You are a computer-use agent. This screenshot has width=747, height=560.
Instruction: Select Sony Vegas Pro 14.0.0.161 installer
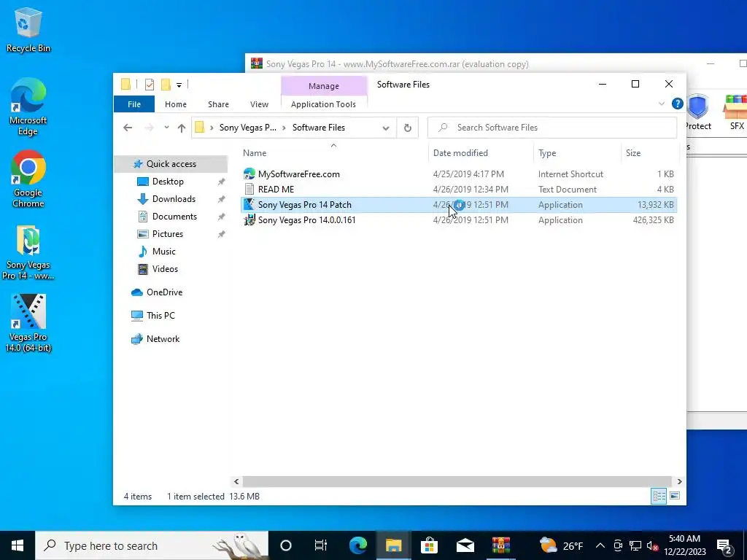458,220
